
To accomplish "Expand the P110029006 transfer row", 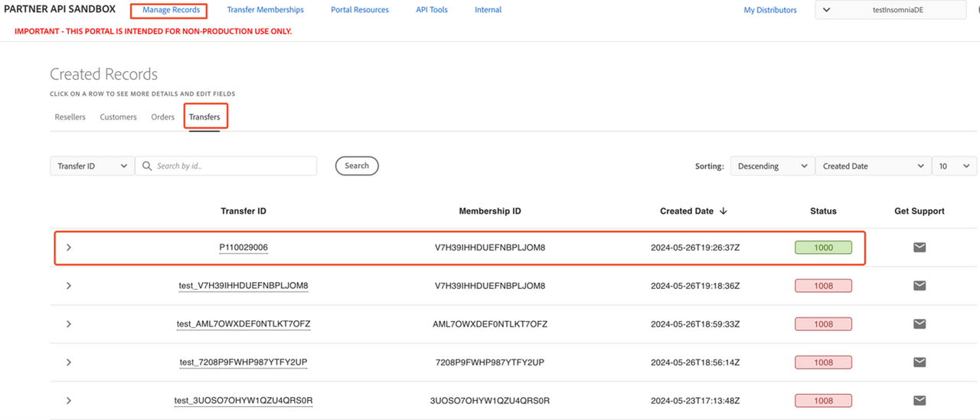I will click(69, 248).
